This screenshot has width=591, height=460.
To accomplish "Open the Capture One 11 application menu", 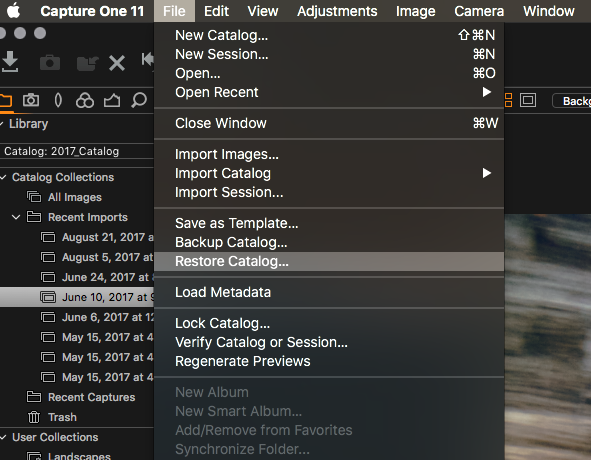I will (92, 11).
